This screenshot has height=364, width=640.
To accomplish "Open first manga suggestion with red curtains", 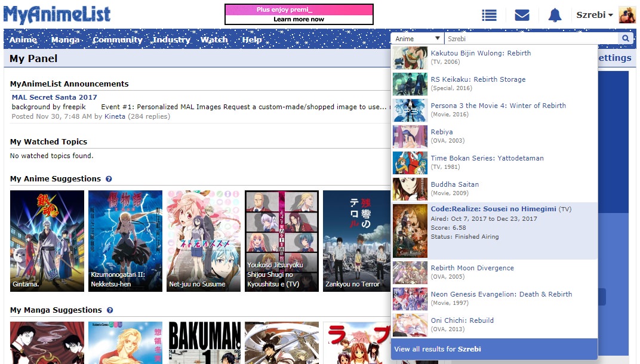I will 47,343.
